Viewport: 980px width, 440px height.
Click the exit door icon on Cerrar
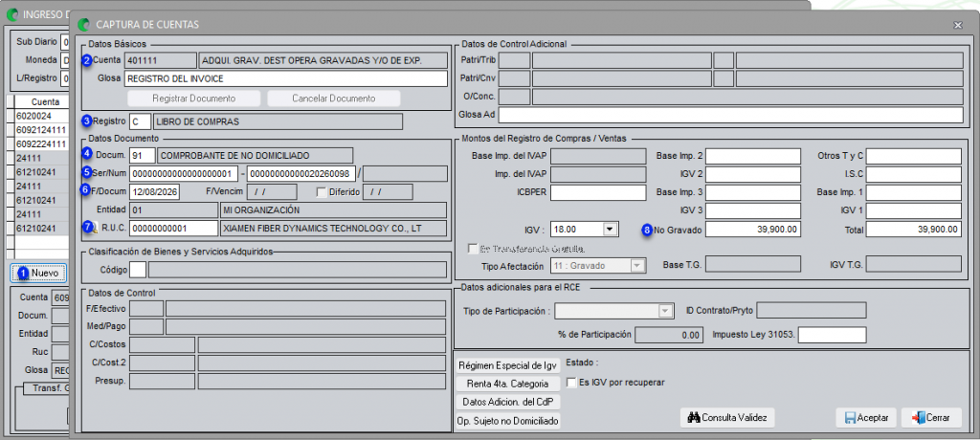point(918,418)
